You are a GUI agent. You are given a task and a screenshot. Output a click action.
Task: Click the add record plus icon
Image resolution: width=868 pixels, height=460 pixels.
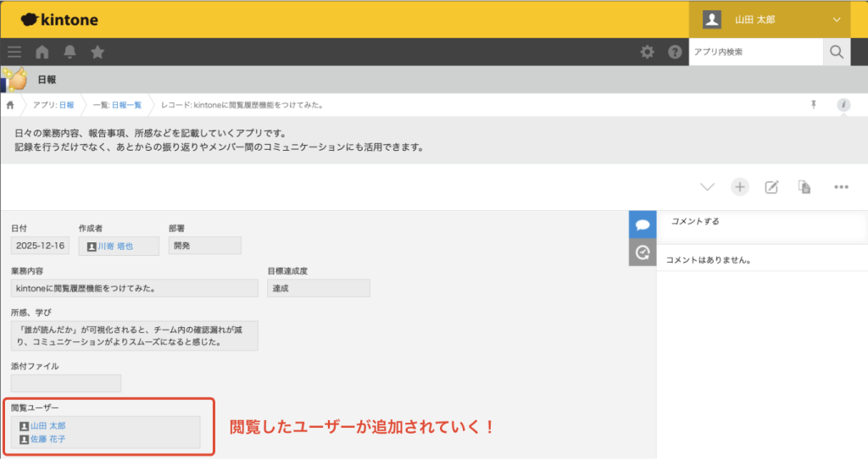click(740, 187)
